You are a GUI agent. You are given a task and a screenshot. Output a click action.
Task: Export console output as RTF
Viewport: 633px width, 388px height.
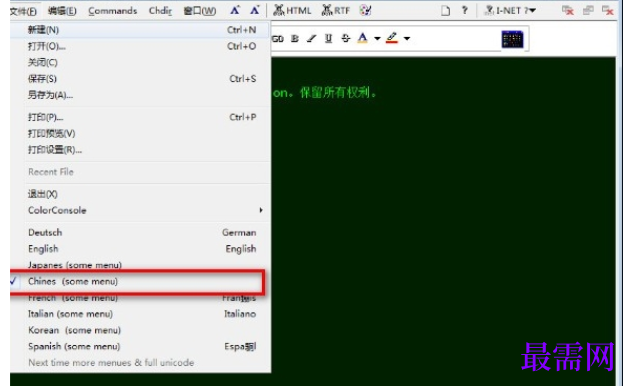[x=335, y=10]
